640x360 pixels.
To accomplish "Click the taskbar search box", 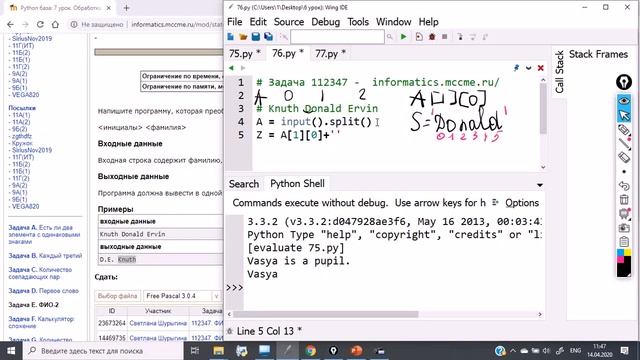I will [103, 351].
